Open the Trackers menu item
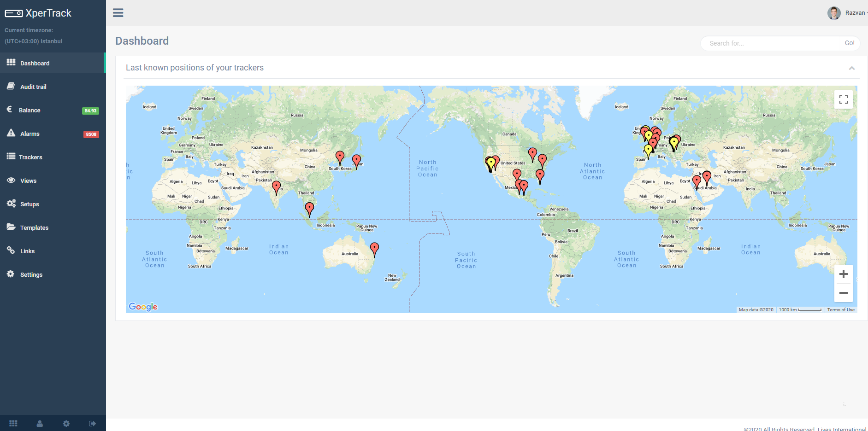This screenshot has width=868, height=431. tap(30, 157)
